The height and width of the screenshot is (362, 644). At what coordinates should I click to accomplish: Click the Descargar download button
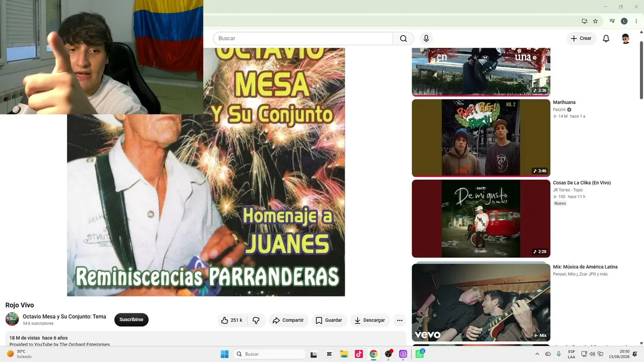pyautogui.click(x=370, y=320)
